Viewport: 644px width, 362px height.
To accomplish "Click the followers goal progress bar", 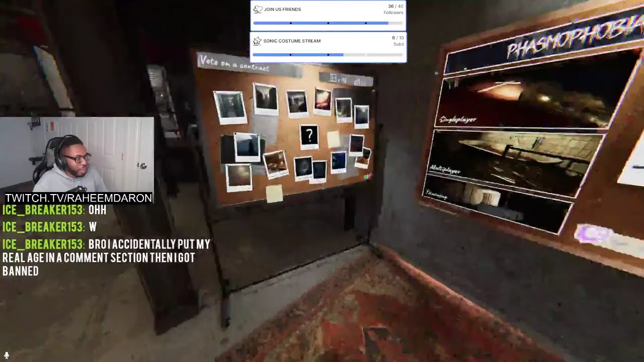I will point(328,23).
